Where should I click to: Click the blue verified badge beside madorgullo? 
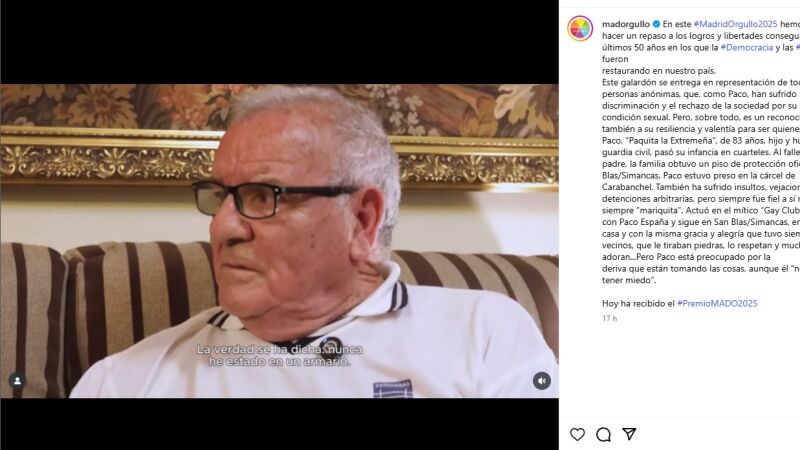[x=656, y=24]
